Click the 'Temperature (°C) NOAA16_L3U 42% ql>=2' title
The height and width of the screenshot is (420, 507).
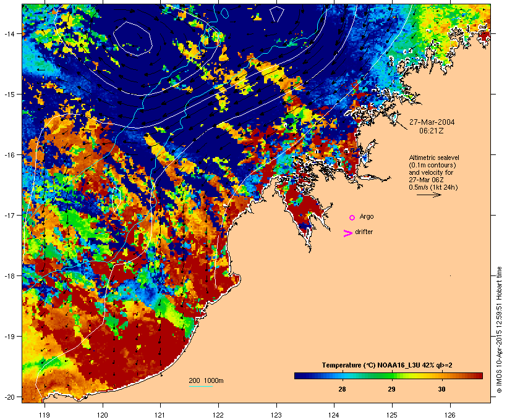[387, 366]
